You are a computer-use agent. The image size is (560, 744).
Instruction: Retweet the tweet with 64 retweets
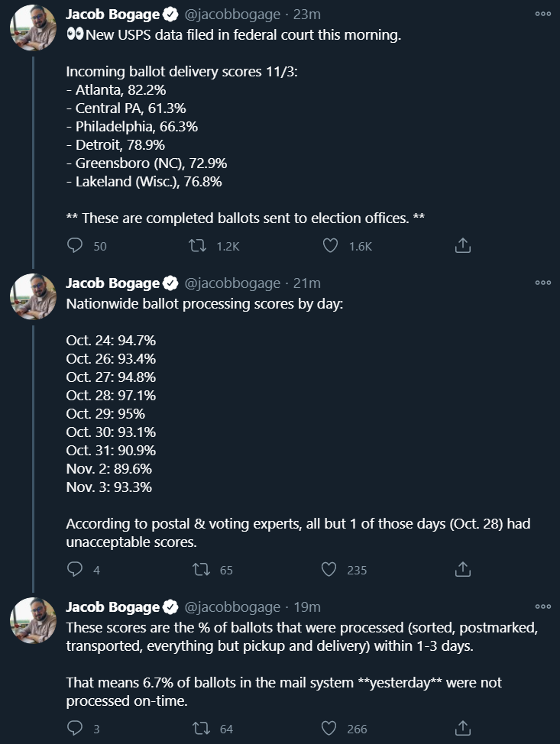coord(201,728)
